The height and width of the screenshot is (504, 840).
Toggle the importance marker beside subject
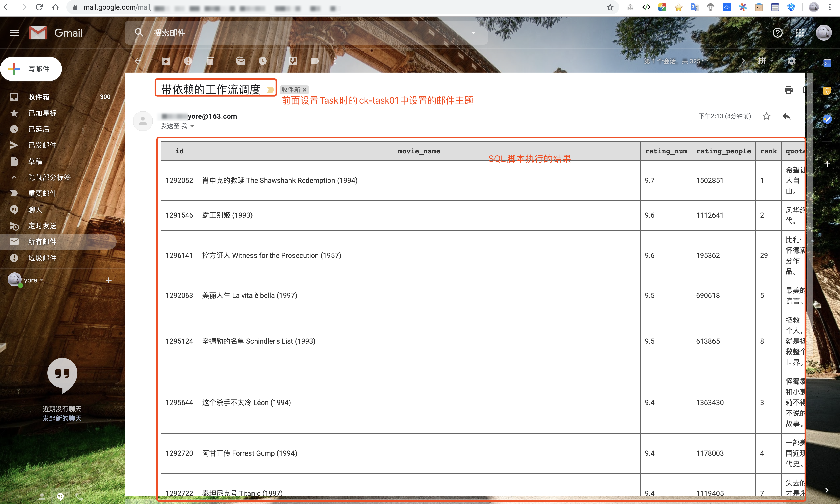pyautogui.click(x=270, y=90)
